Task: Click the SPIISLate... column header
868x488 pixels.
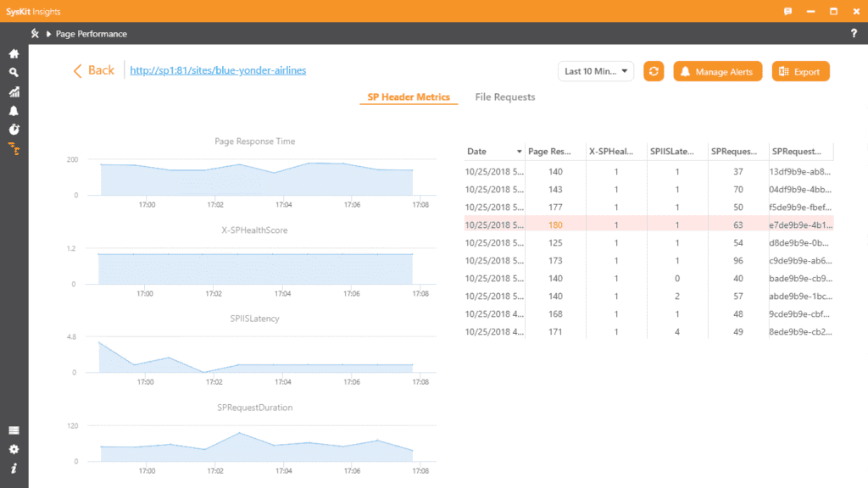Action: [677, 151]
